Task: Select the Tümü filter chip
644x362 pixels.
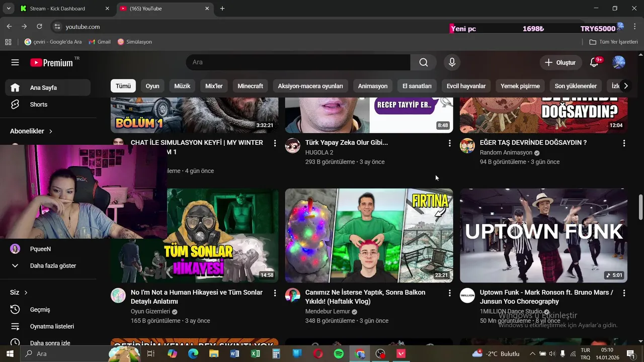Action: (123, 86)
